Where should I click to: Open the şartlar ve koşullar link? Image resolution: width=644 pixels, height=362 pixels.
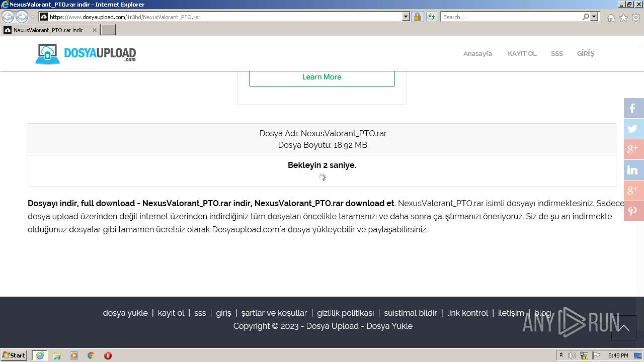point(274,313)
